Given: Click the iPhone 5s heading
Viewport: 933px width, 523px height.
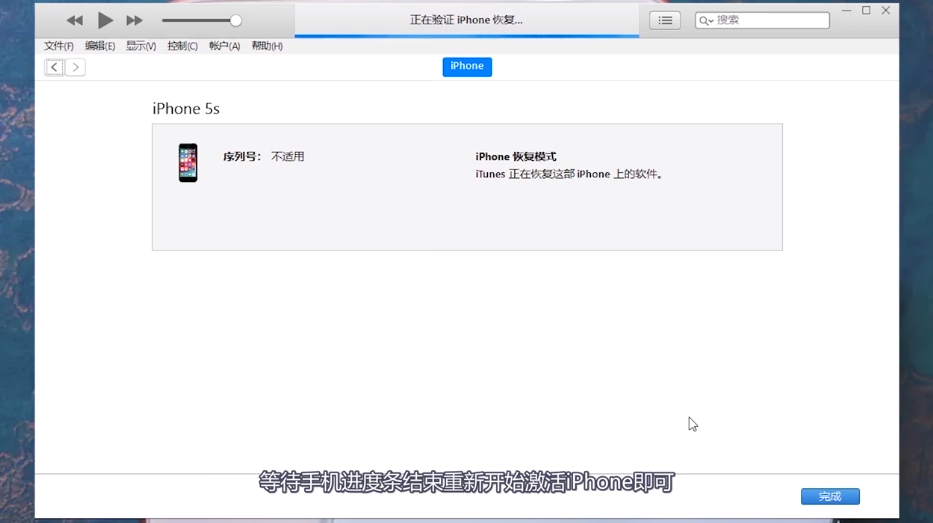Looking at the screenshot, I should 186,109.
